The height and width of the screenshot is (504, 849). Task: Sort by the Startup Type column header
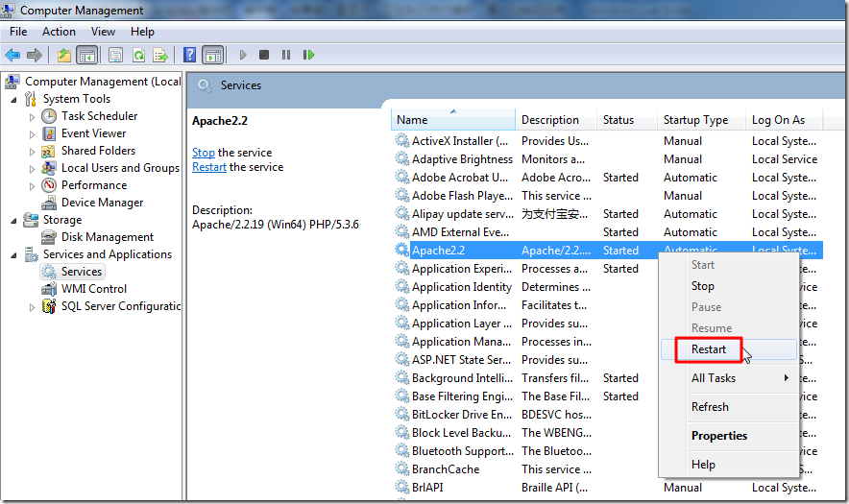pos(702,120)
